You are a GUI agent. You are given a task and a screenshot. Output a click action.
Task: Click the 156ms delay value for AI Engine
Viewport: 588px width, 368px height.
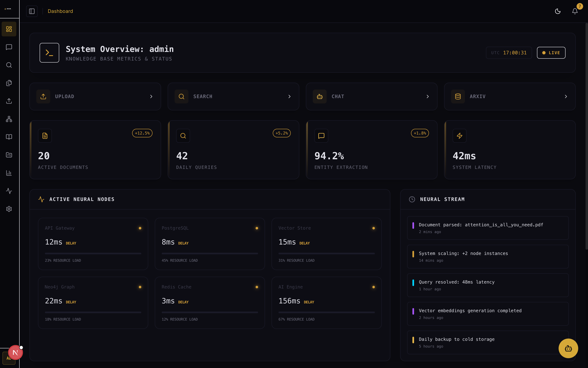pyautogui.click(x=289, y=301)
